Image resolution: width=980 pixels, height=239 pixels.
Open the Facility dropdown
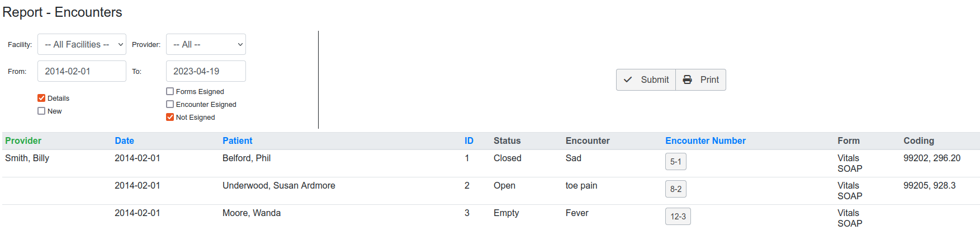(82, 45)
